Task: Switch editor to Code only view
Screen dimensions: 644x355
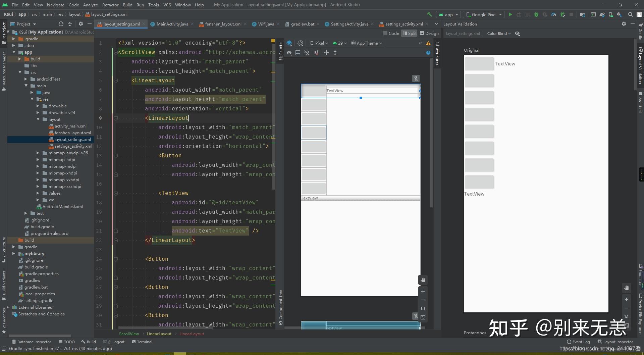Action: click(x=391, y=33)
